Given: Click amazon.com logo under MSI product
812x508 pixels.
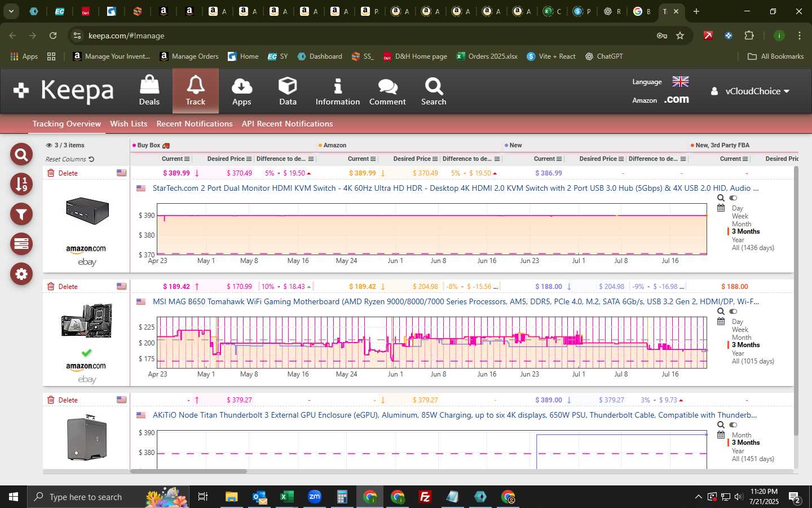Looking at the screenshot, I should point(86,366).
